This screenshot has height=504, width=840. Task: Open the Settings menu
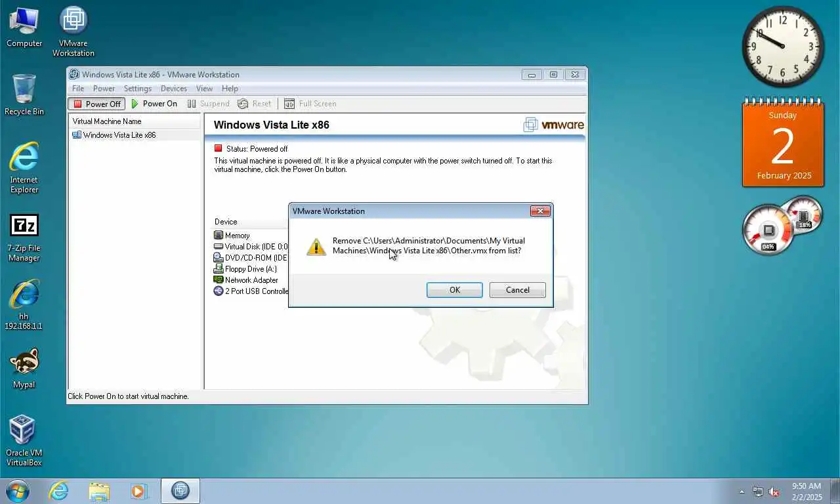pos(138,89)
